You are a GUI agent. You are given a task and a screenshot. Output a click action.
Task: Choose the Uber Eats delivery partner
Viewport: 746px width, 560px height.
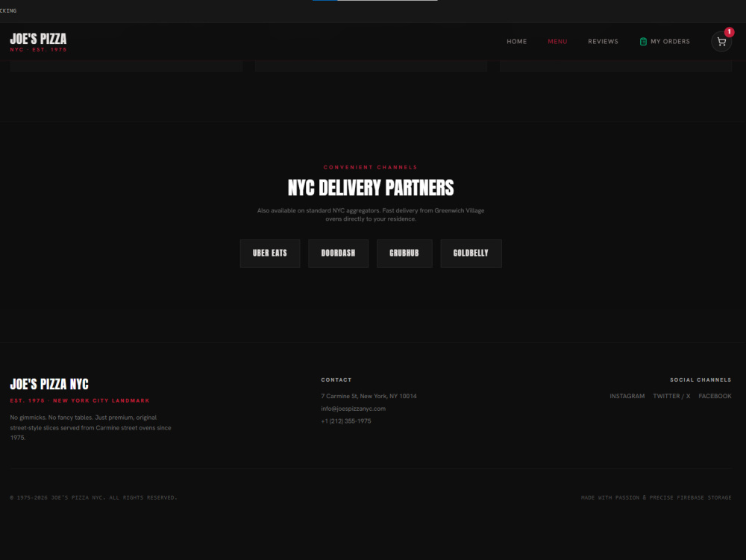[270, 254]
